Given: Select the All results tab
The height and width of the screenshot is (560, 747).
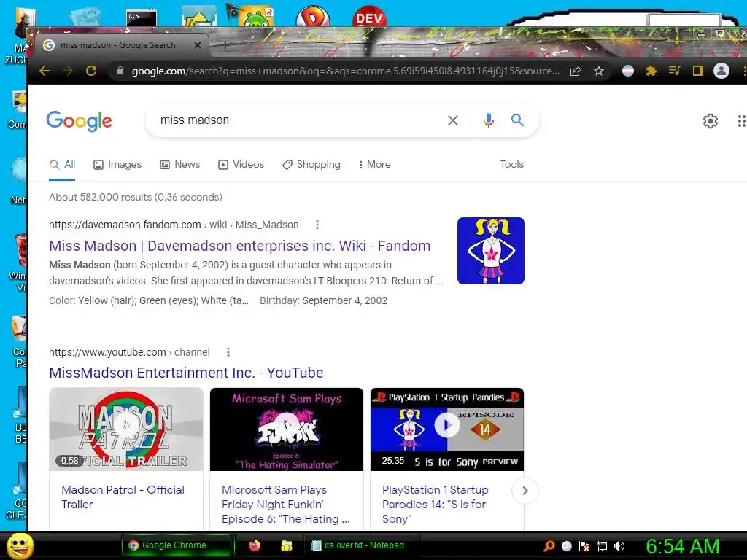Looking at the screenshot, I should (63, 164).
